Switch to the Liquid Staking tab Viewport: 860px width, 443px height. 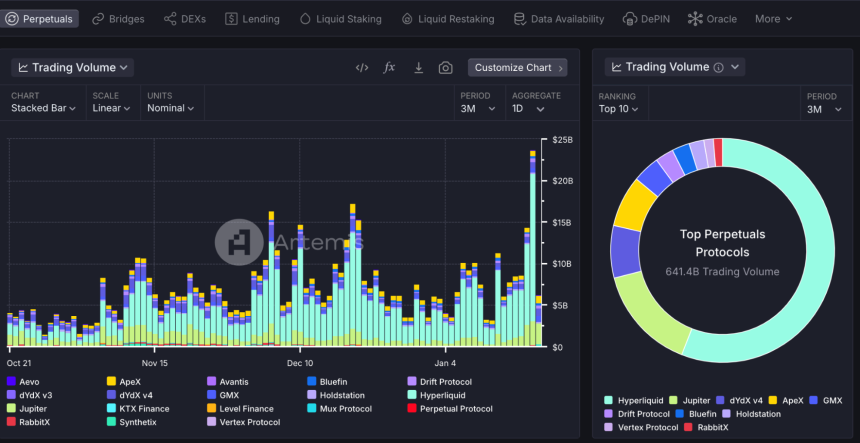point(341,19)
